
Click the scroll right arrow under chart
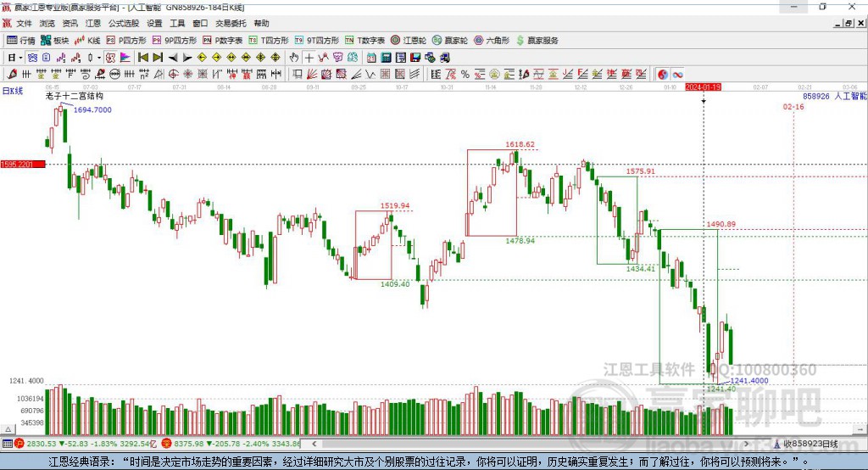pos(746,444)
